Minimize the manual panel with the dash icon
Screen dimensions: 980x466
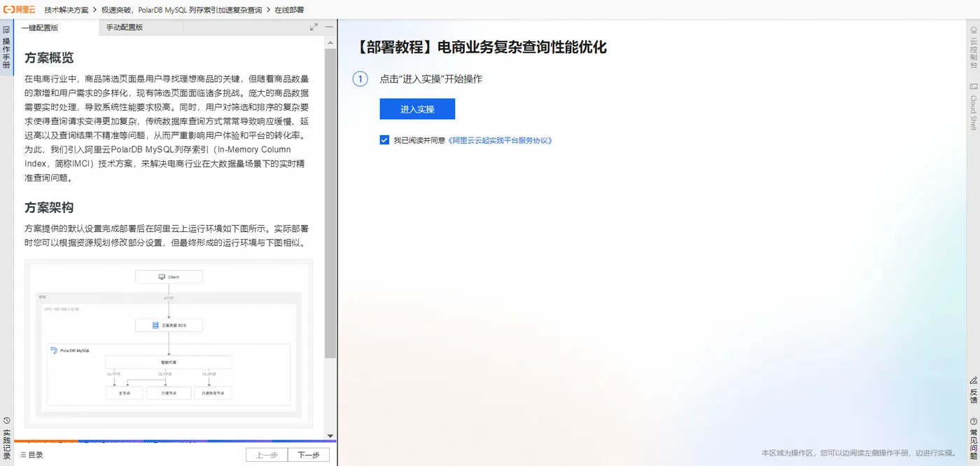click(329, 27)
